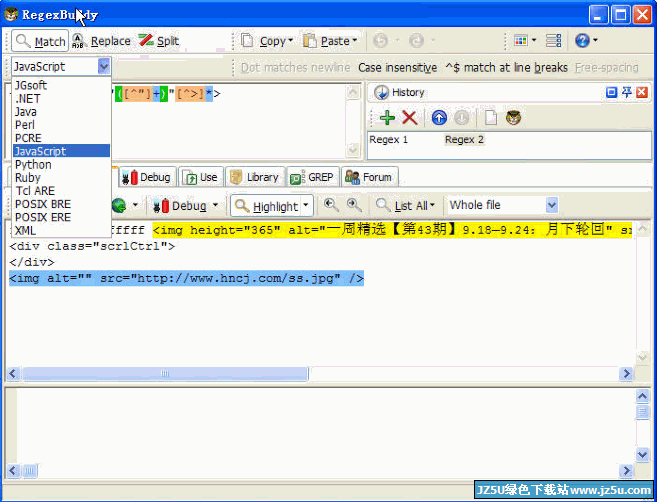Delete the regex with red X
This screenshot has width=657, height=502.
coord(409,118)
